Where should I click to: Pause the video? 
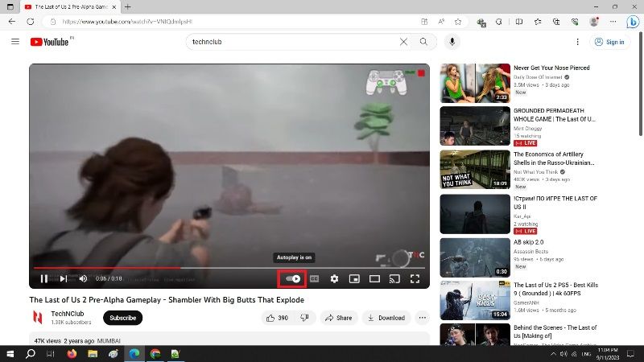44,278
